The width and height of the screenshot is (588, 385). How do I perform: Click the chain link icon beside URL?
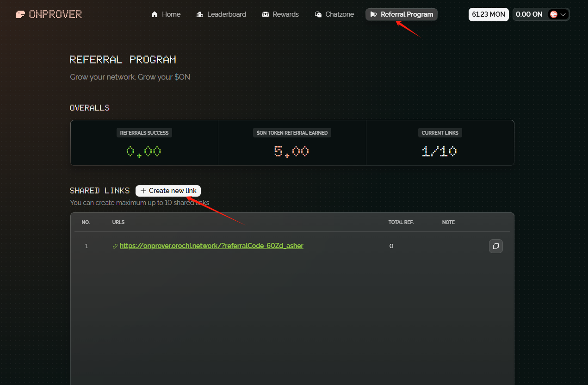click(115, 246)
